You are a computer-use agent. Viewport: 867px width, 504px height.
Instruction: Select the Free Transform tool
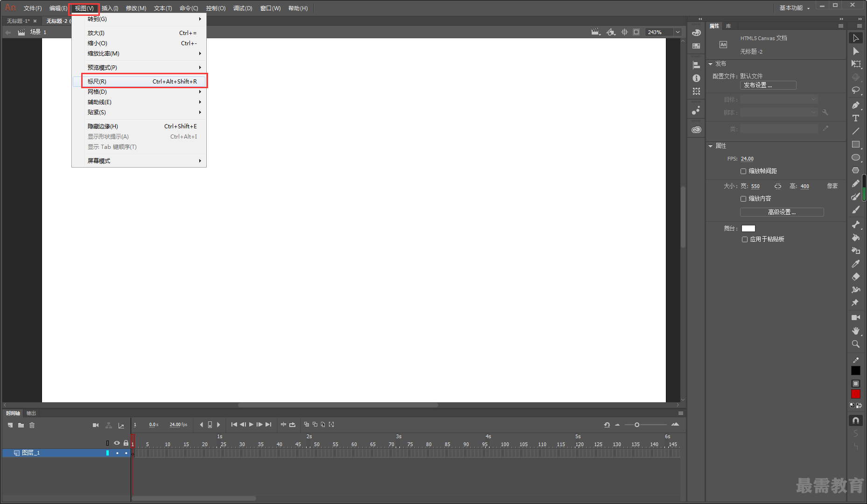(x=856, y=64)
